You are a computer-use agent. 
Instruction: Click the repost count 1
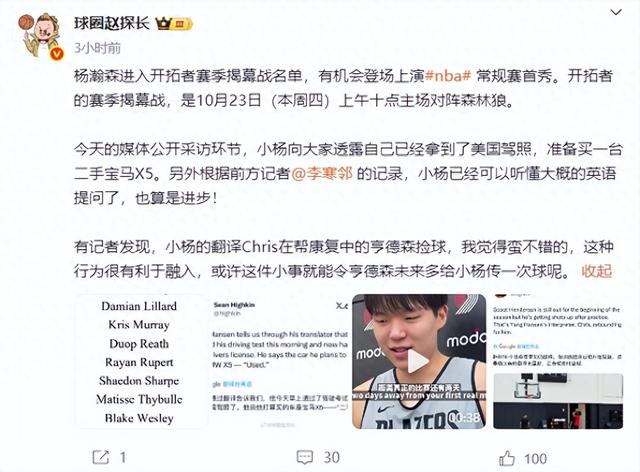click(122, 458)
